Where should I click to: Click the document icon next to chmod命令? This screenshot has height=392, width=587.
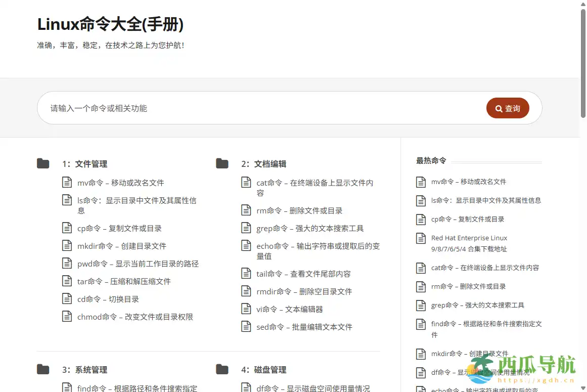67,316
